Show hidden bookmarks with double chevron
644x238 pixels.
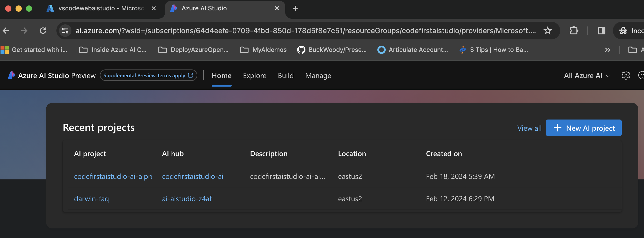(x=608, y=50)
